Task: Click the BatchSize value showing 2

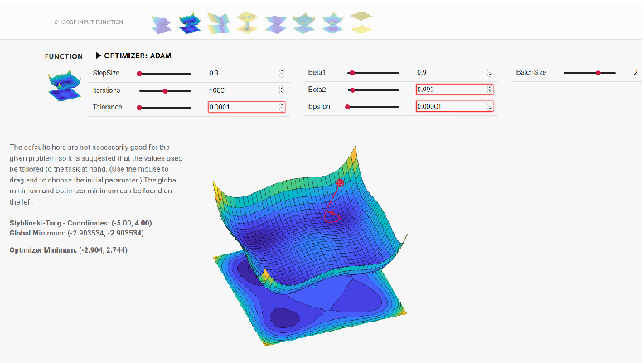Action: [x=635, y=72]
